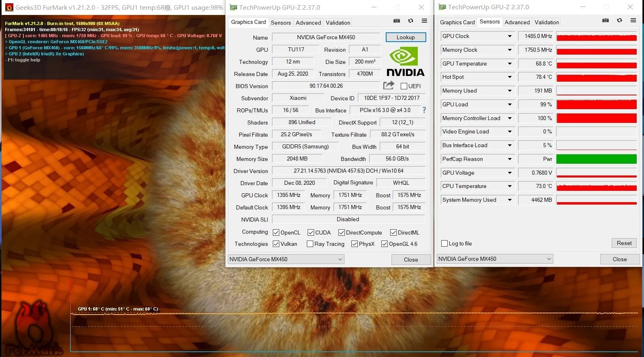
Task: Click the screenshot camera icon in left GPU-Z window
Action: [x=397, y=21]
